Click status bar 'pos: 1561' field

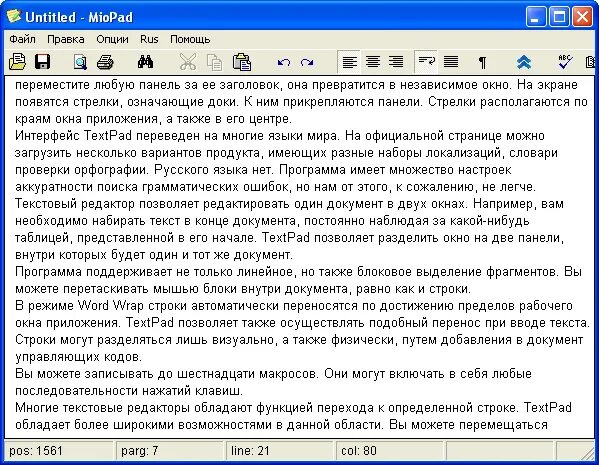pos(59,451)
